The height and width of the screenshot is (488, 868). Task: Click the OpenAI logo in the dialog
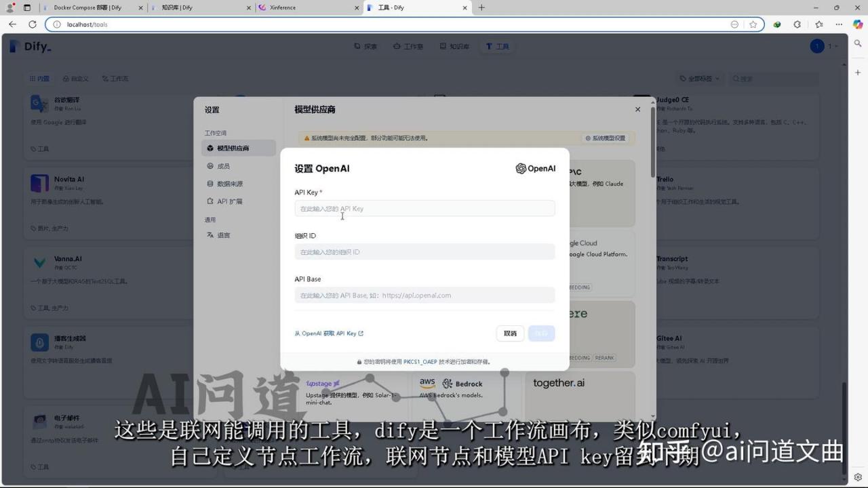(536, 169)
